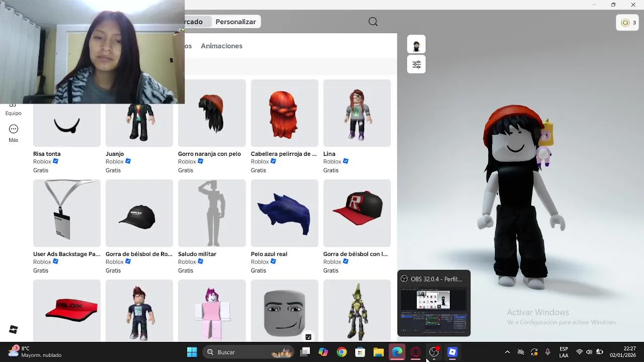The height and width of the screenshot is (362, 644).
Task: Switch to Microsoft Edge in taskbar
Action: [x=397, y=352]
